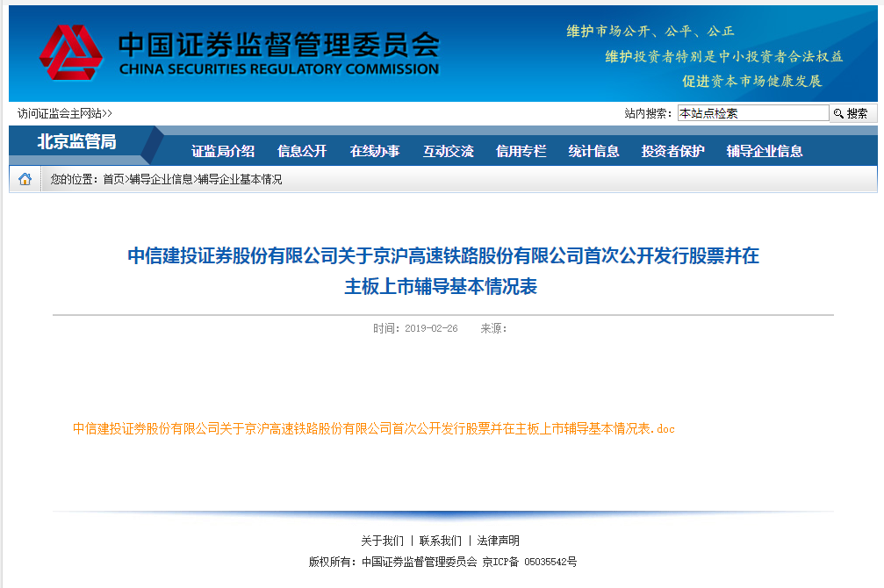Open the 联系我们 footer link
This screenshot has height=588, width=884.
[x=441, y=541]
